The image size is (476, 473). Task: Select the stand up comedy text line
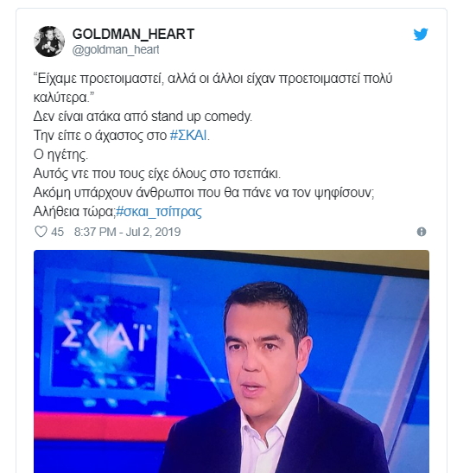[143, 117]
